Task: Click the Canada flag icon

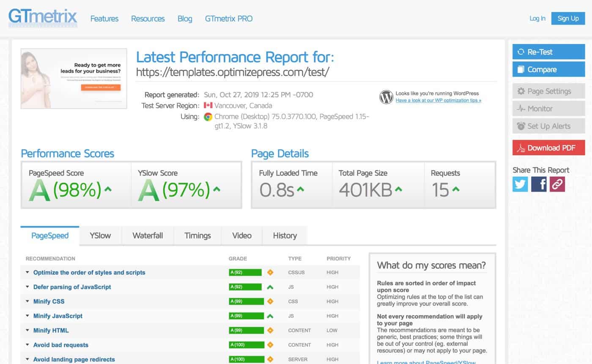Action: pos(208,105)
